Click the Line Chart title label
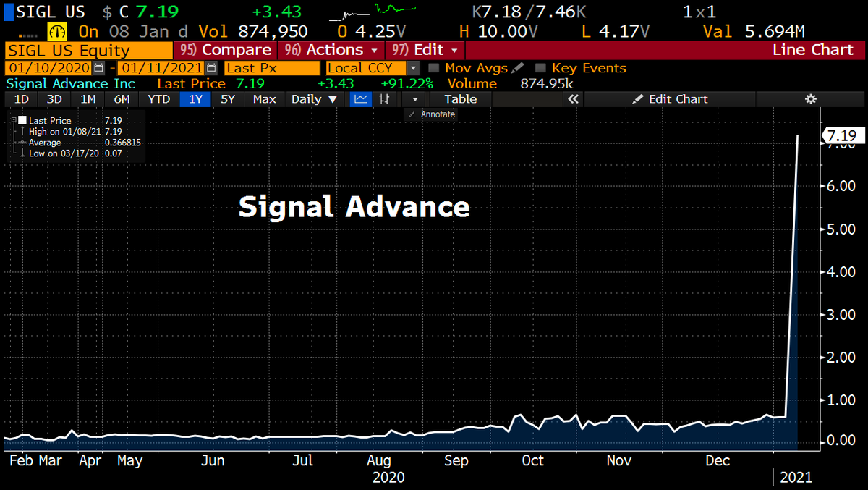This screenshot has width=868, height=490. [813, 50]
